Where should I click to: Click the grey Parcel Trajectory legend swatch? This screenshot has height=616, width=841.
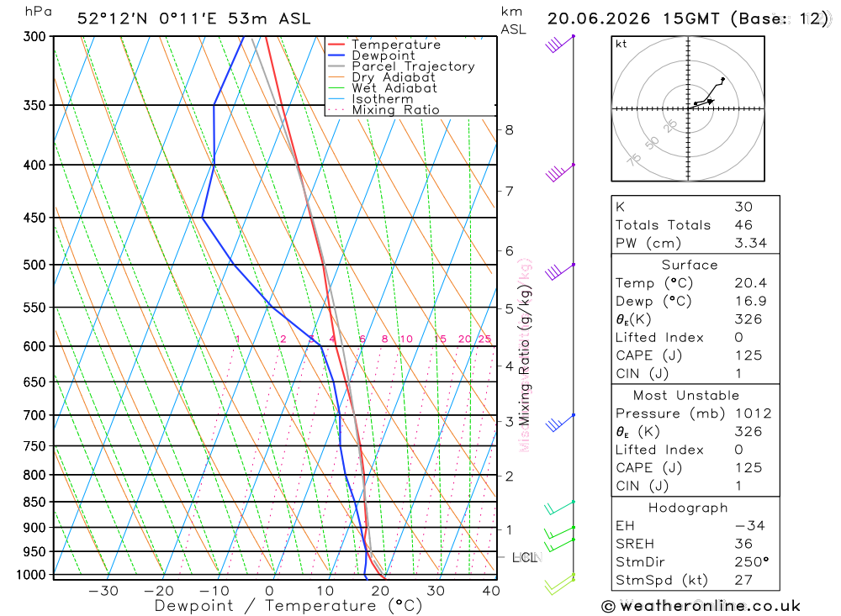(x=336, y=66)
